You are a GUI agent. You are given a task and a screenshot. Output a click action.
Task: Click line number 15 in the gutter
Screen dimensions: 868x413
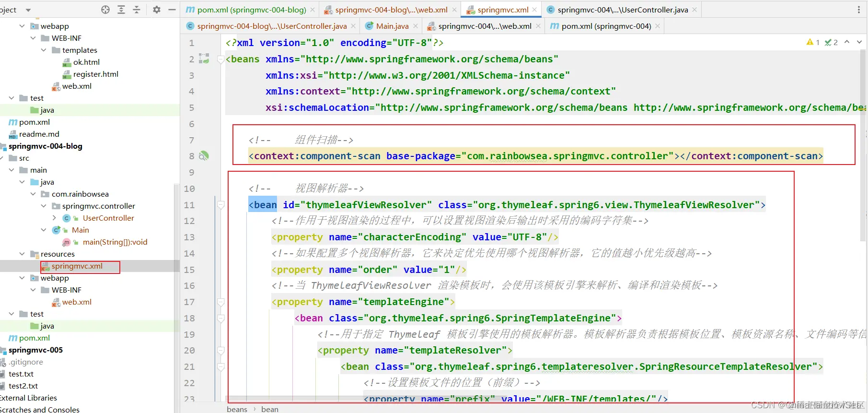[x=189, y=270]
